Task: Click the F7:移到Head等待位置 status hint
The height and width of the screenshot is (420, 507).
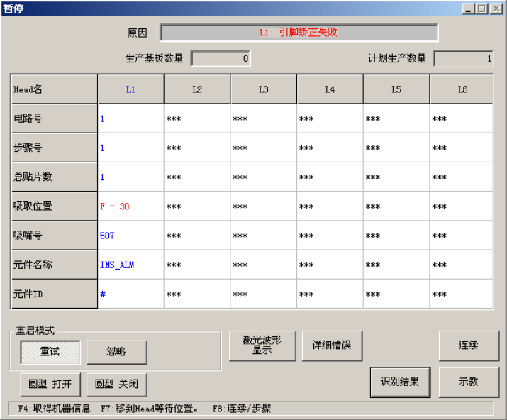Action: (x=150, y=409)
